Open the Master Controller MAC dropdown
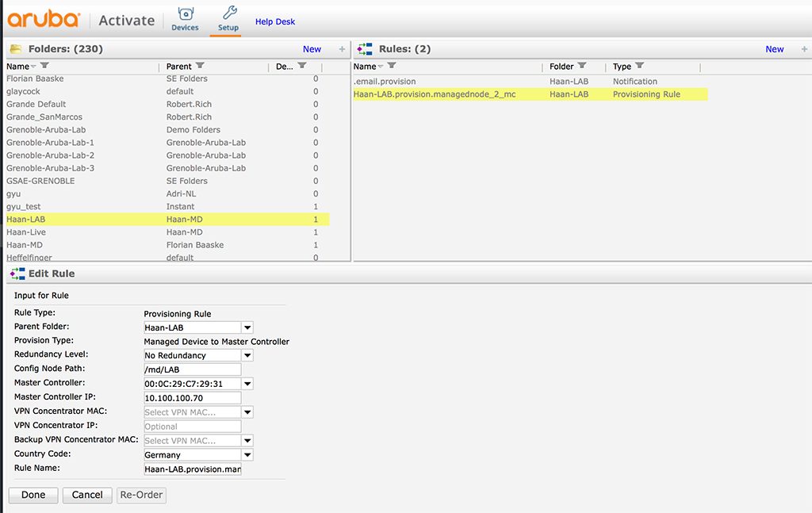812x513 pixels. coord(247,383)
